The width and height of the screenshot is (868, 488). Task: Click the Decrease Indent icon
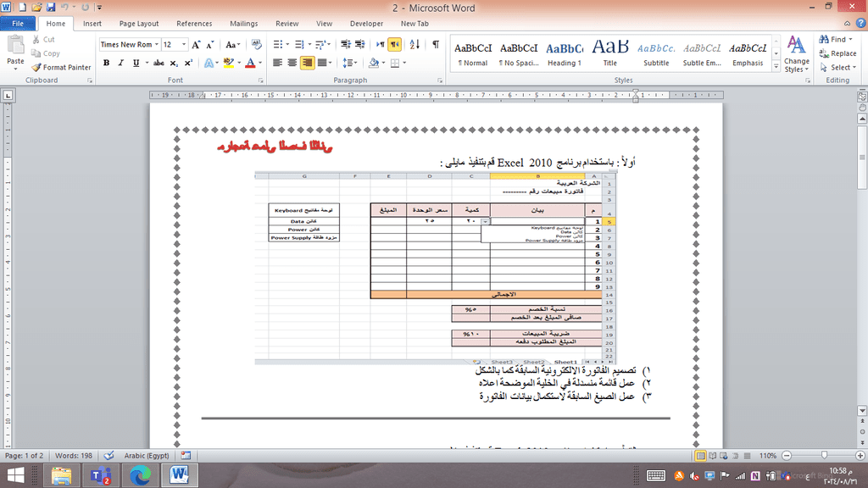pos(346,44)
